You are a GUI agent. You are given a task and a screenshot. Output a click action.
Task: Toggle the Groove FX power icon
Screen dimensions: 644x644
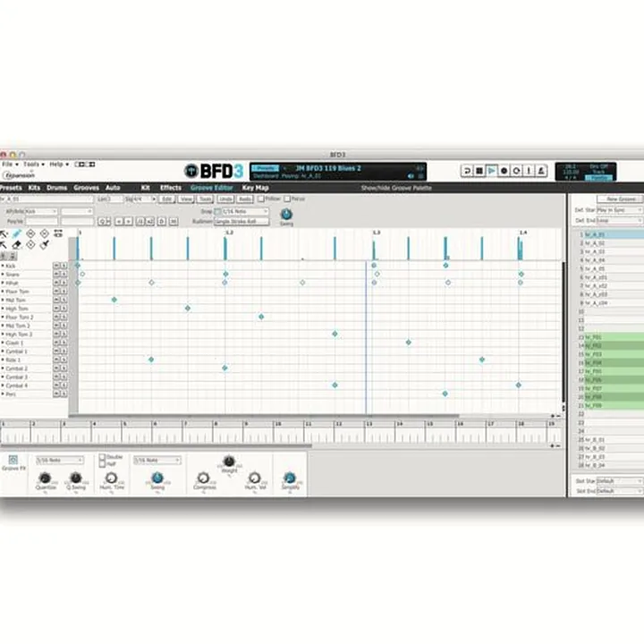tap(13, 460)
